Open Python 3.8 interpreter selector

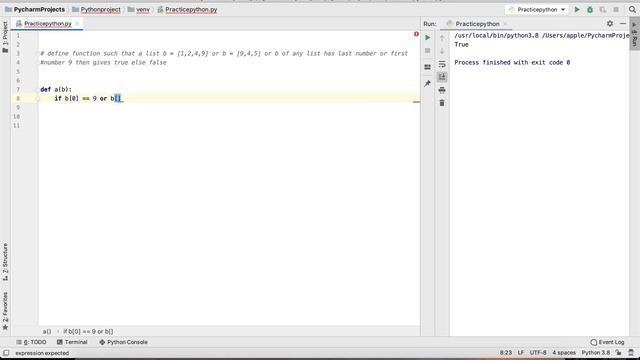coord(596,353)
